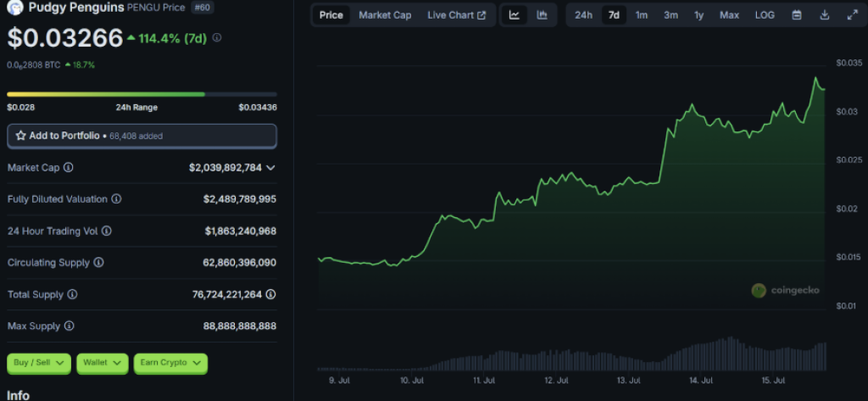Screen dimensions: 868x401
Task: Set chart range to 3m
Action: pos(671,15)
